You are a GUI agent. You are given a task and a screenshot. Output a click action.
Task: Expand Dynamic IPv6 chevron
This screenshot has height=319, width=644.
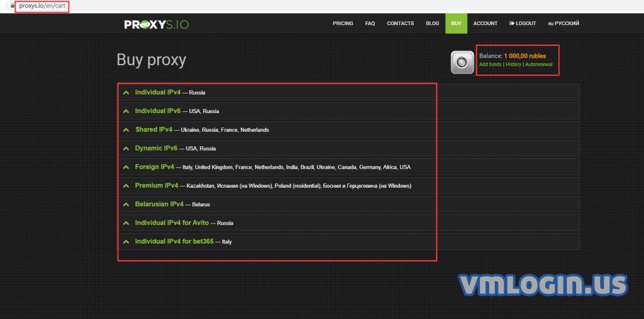126,148
